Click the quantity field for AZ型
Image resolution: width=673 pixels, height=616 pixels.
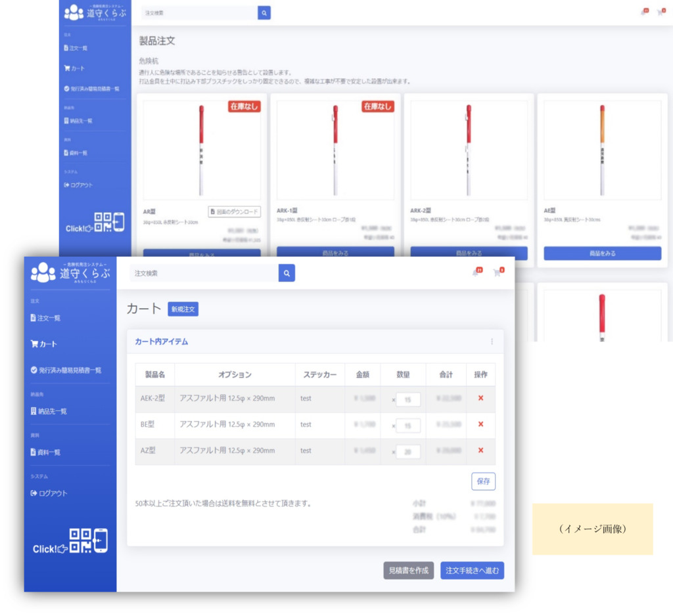[x=408, y=452]
